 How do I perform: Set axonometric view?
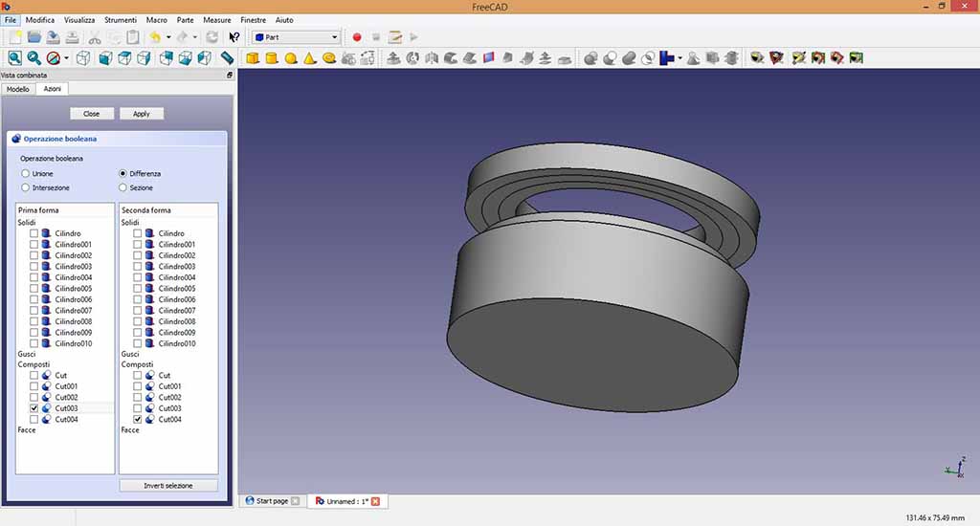[x=83, y=58]
